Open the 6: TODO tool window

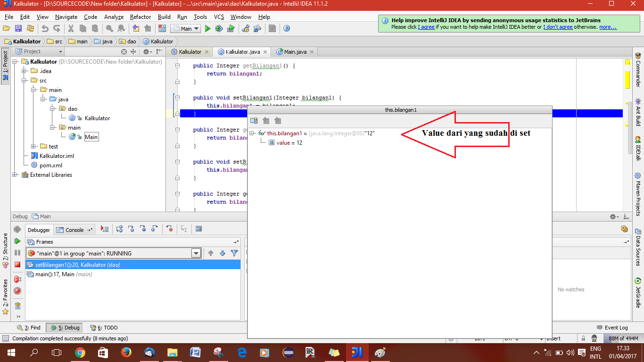[x=103, y=328]
